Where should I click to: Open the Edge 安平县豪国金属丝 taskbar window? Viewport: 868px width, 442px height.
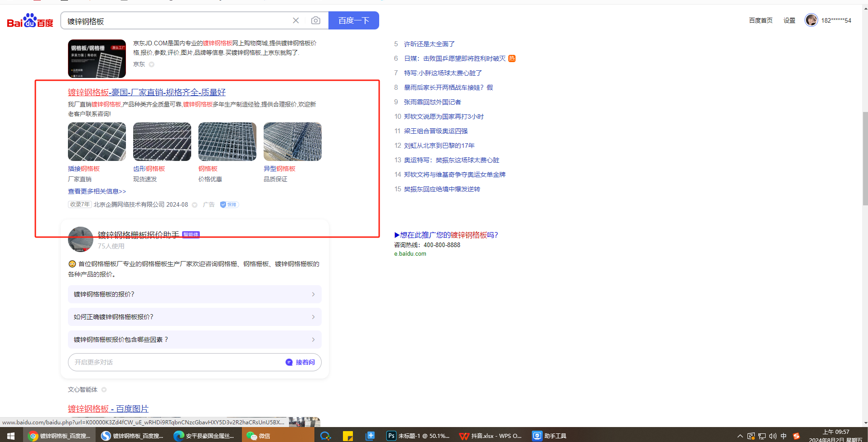point(205,436)
